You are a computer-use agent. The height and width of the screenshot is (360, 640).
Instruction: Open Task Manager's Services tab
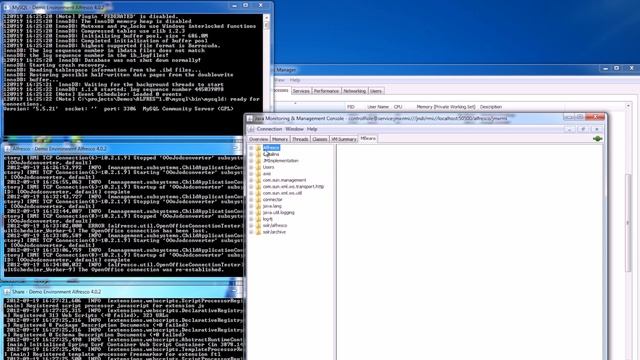point(301,91)
